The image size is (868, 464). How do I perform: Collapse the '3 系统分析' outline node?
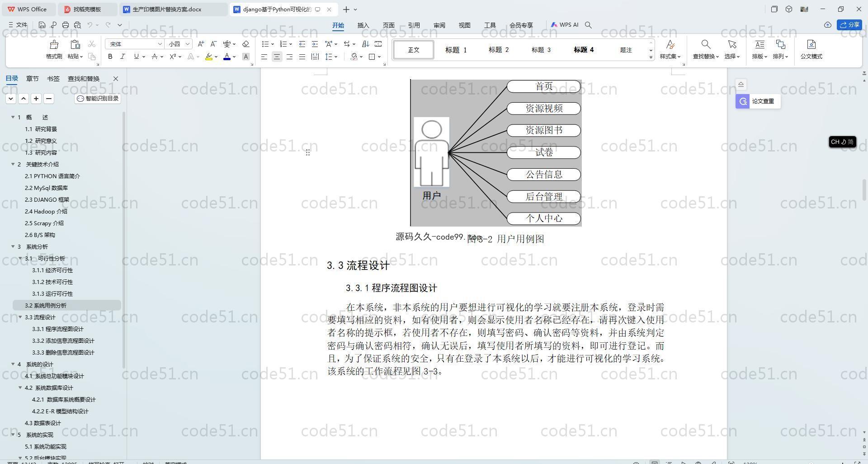click(13, 246)
